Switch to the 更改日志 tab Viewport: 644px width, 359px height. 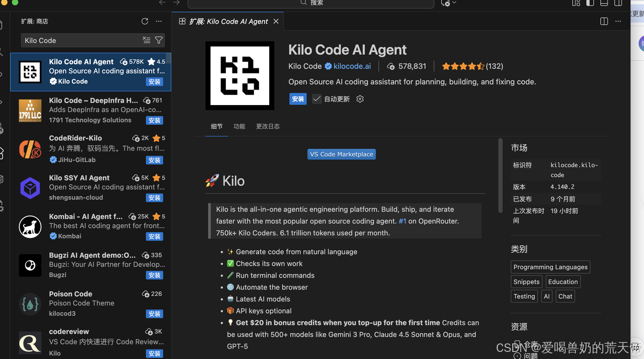[268, 126]
